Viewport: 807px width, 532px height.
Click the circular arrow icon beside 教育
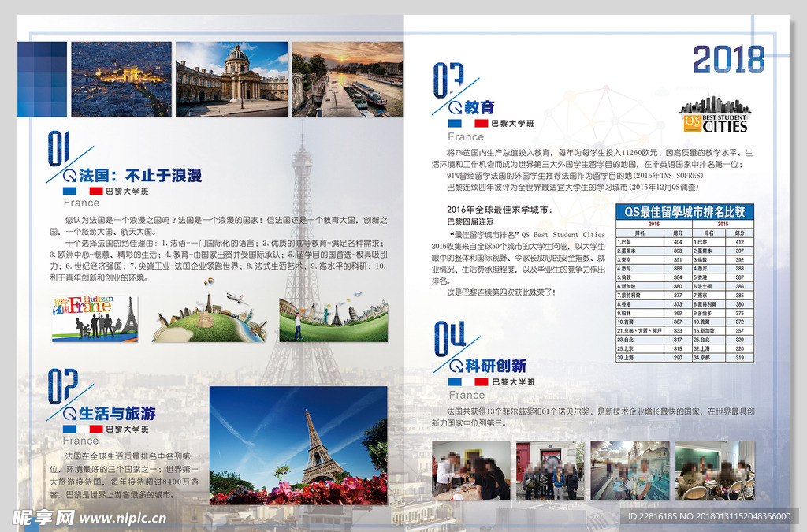pyautogui.click(x=455, y=108)
